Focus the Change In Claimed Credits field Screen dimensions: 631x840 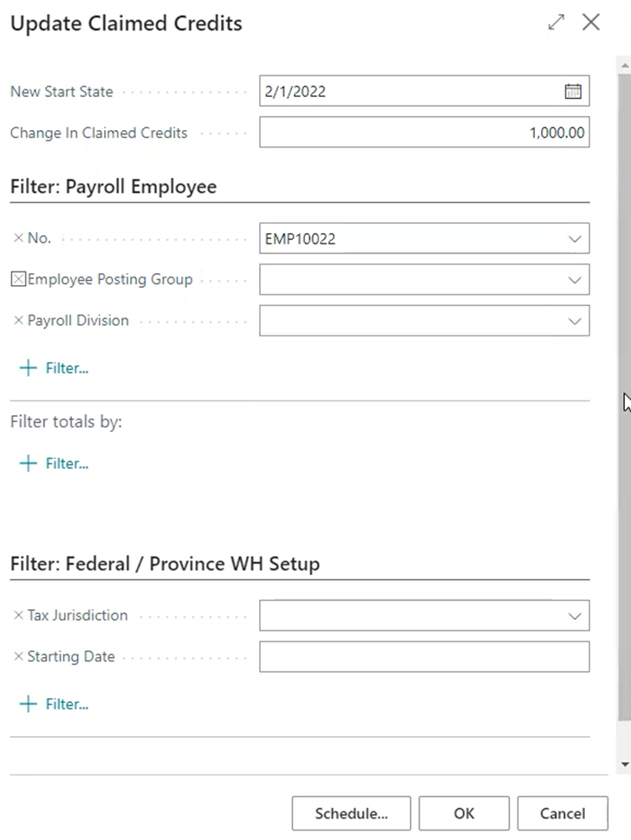pyautogui.click(x=424, y=133)
